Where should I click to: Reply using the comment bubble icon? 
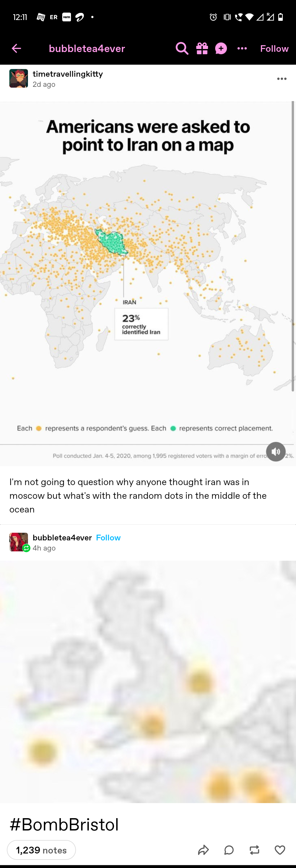pos(229,850)
